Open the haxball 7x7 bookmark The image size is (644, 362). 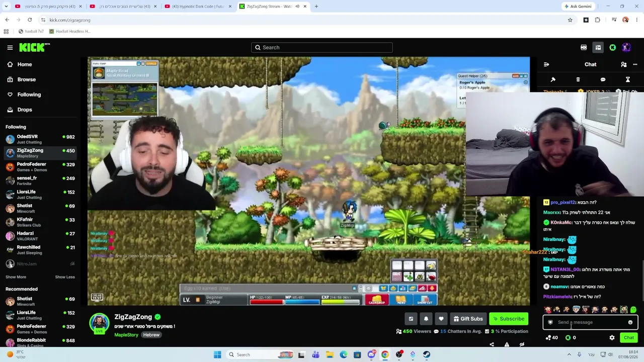point(31,31)
